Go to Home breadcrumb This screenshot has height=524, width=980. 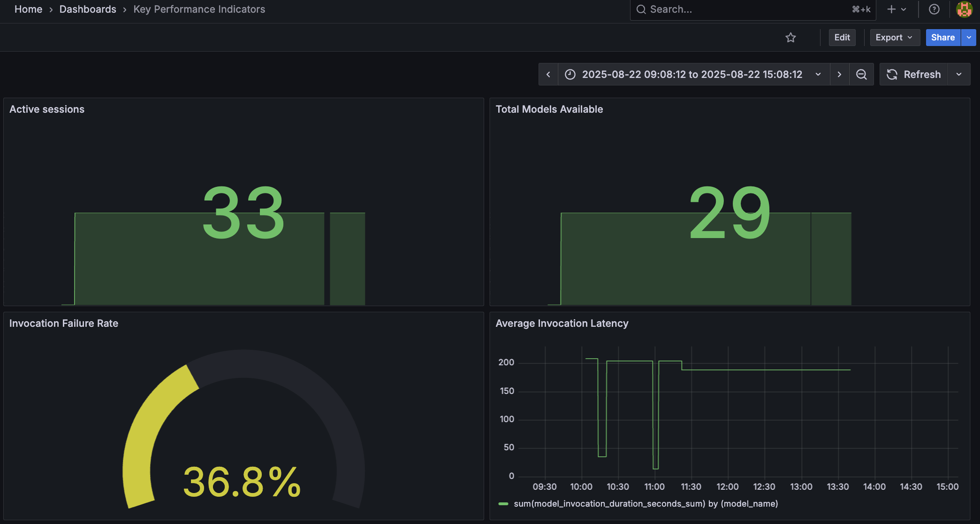pyautogui.click(x=28, y=9)
